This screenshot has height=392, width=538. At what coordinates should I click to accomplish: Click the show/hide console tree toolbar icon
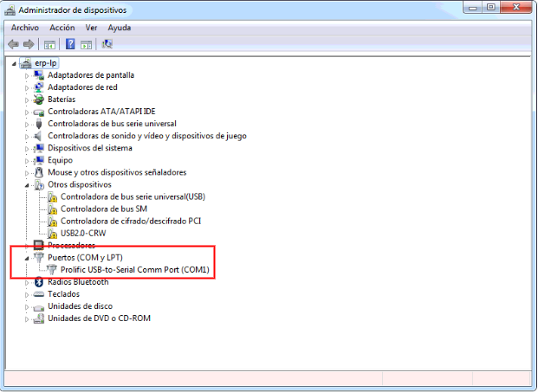pos(49,44)
